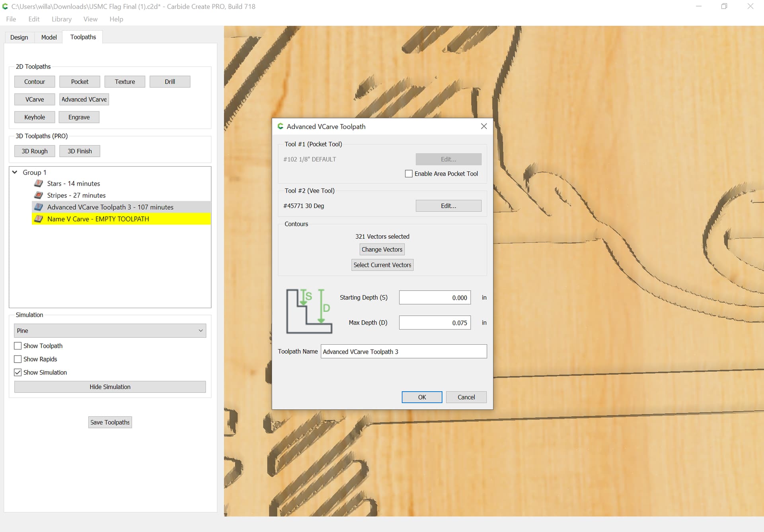Click the app icon in the title bar
Screen dimensions: 764x532
point(5,6)
